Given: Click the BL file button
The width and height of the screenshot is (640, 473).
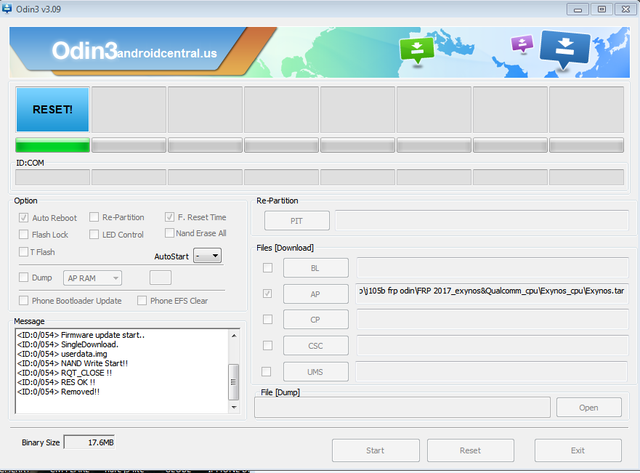Looking at the screenshot, I should click(316, 268).
